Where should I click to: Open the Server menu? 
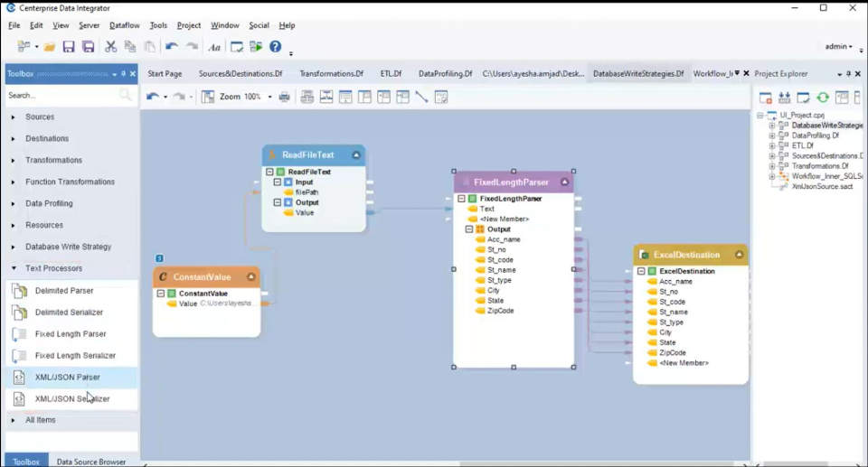click(x=90, y=25)
